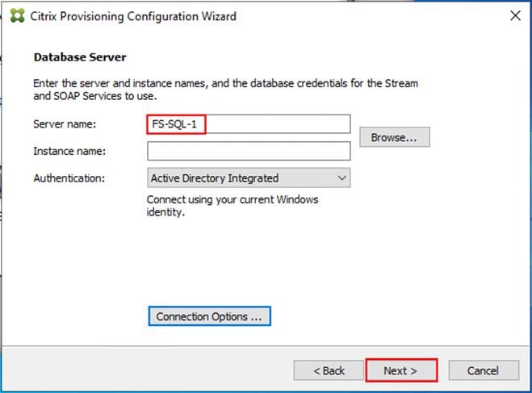
Task: Click the Server name label
Action: coord(65,124)
